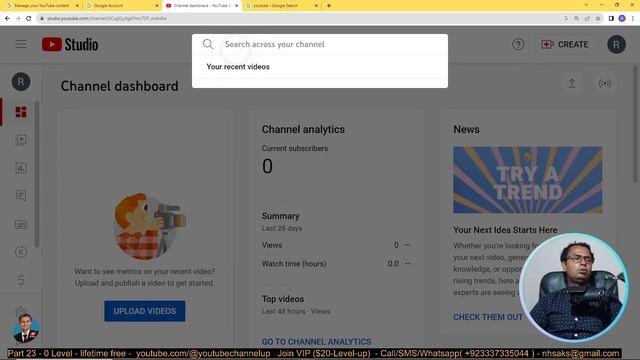Open the Help question mark icon
The image size is (640, 360).
(x=518, y=44)
